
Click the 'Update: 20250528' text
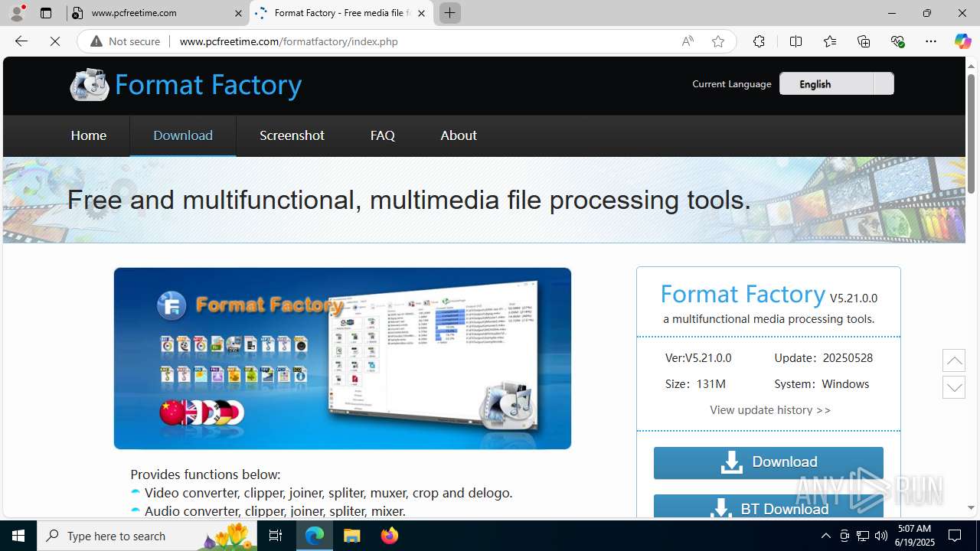pos(824,358)
